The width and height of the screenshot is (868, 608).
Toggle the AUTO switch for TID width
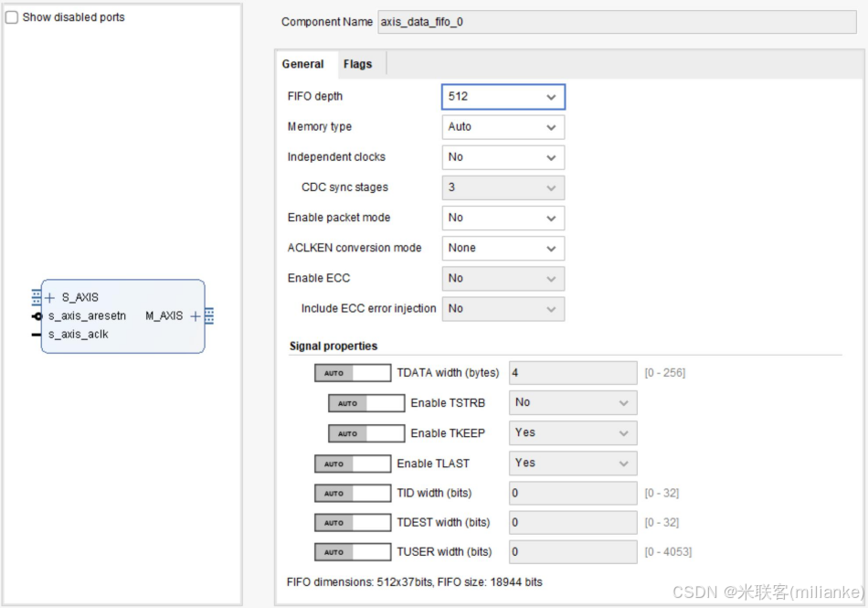(x=352, y=493)
